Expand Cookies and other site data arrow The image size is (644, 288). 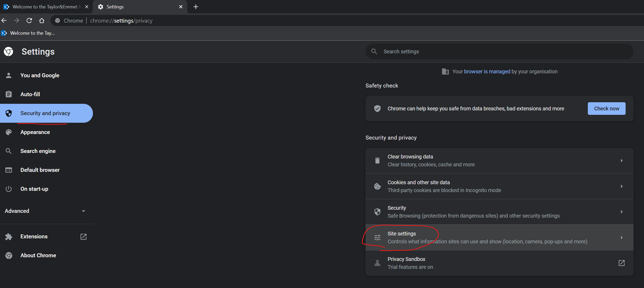click(x=621, y=186)
